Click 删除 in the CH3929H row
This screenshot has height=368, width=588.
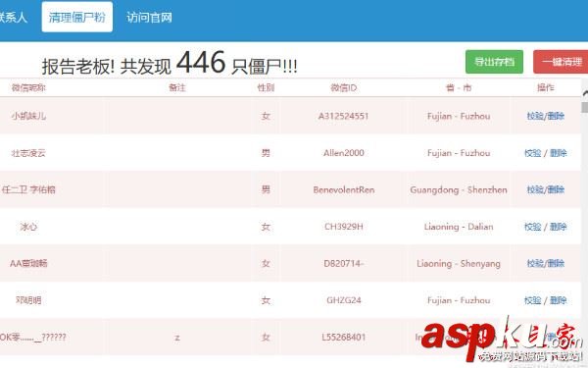(x=559, y=227)
